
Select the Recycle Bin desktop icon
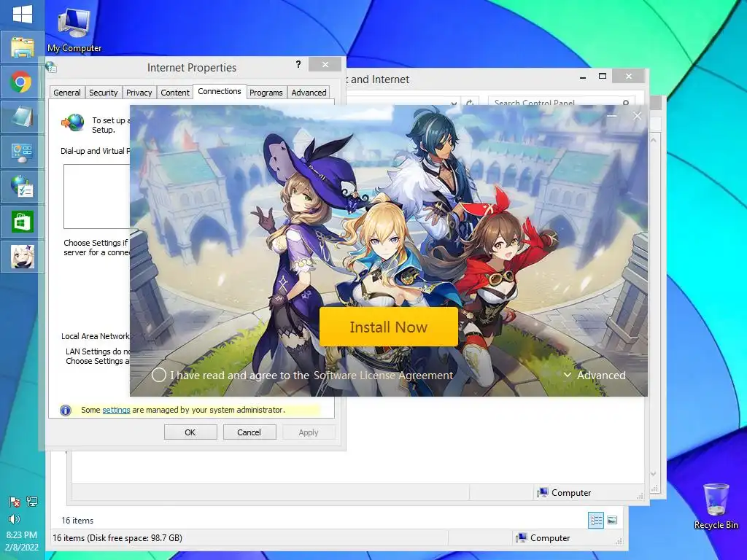(716, 507)
